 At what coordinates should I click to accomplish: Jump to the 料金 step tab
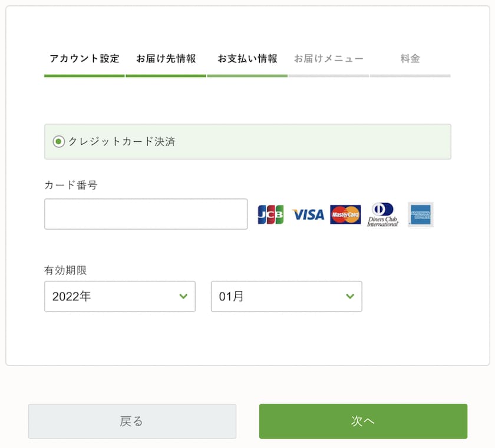410,59
